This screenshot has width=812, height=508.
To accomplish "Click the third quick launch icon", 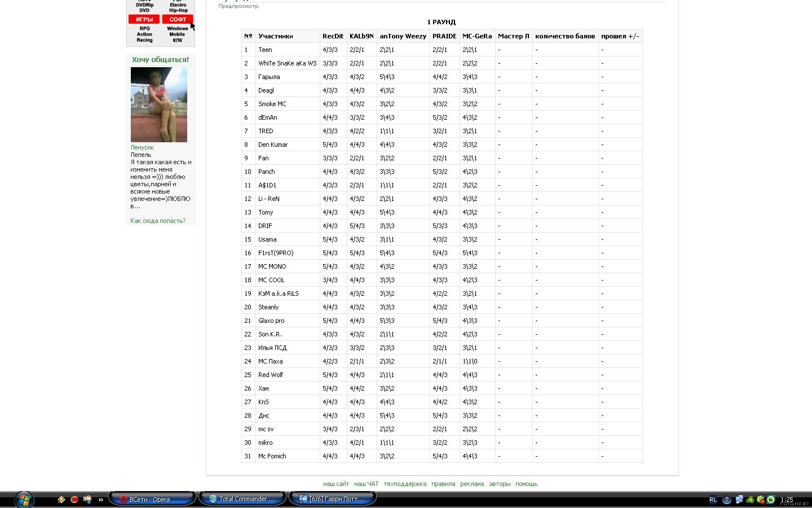I will point(87,500).
